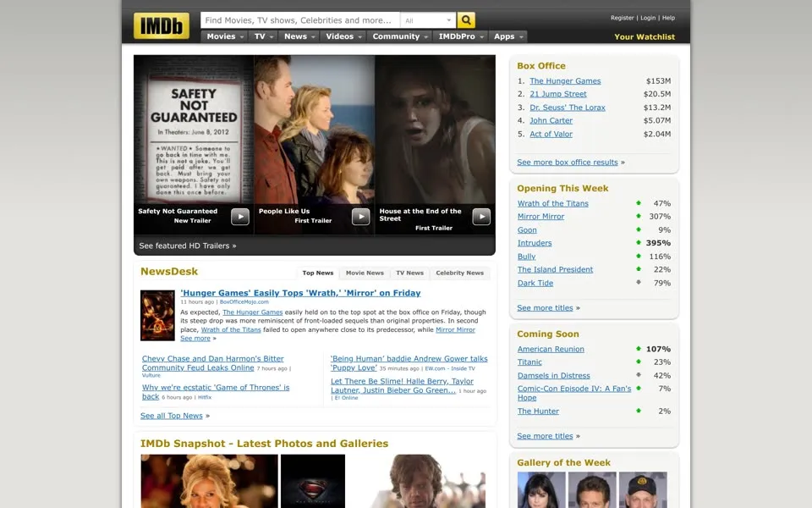Open See featured HD Trailers

tap(188, 246)
